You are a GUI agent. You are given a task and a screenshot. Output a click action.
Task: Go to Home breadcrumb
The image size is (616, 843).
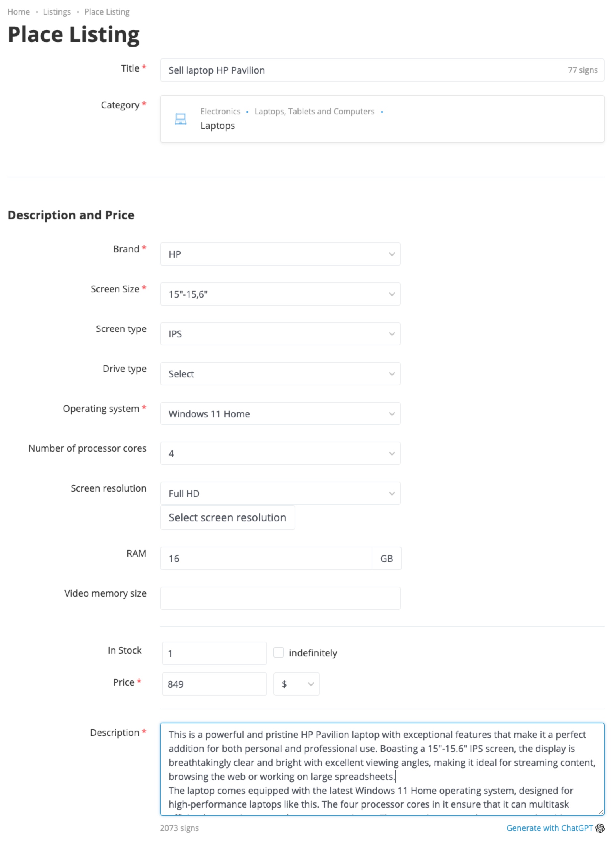(18, 12)
